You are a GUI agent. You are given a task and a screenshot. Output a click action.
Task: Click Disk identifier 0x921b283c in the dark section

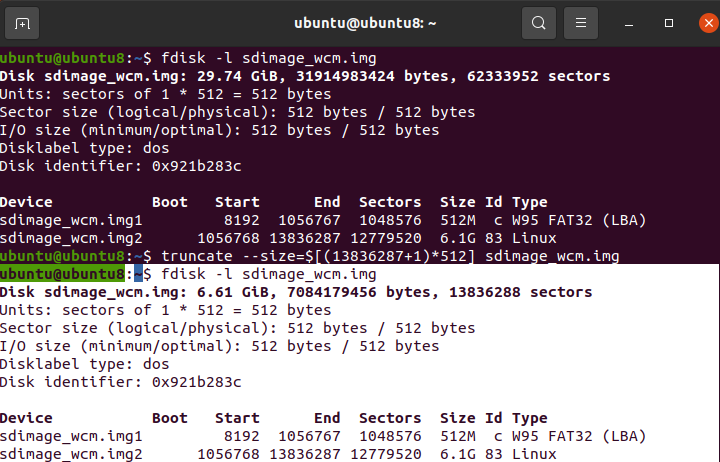tap(120, 166)
